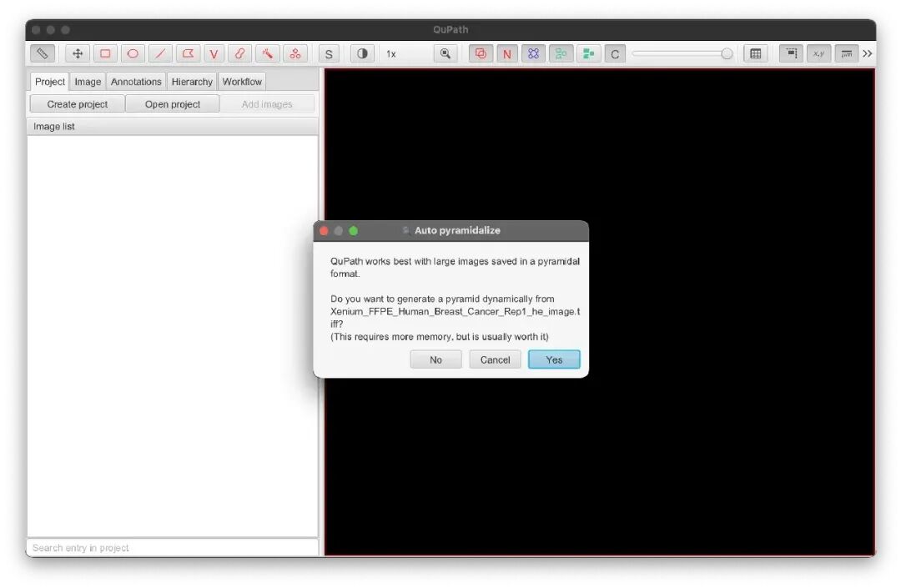Close the Auto pyramidalize dialog

pyautogui.click(x=324, y=231)
